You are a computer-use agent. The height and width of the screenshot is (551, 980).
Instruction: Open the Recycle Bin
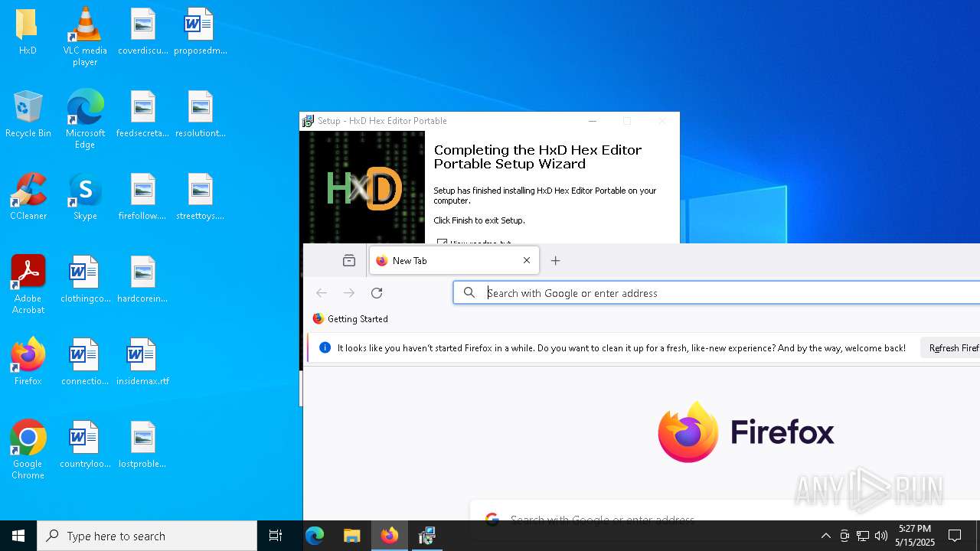tap(28, 114)
